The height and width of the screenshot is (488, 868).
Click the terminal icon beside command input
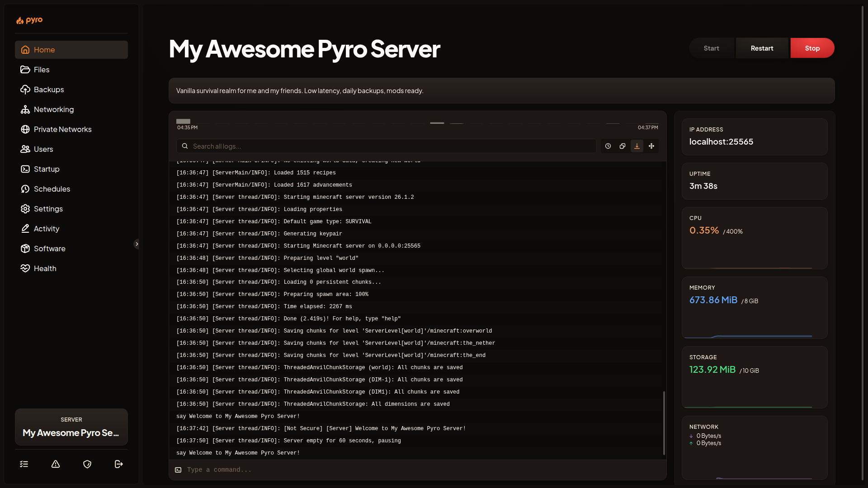click(x=178, y=470)
